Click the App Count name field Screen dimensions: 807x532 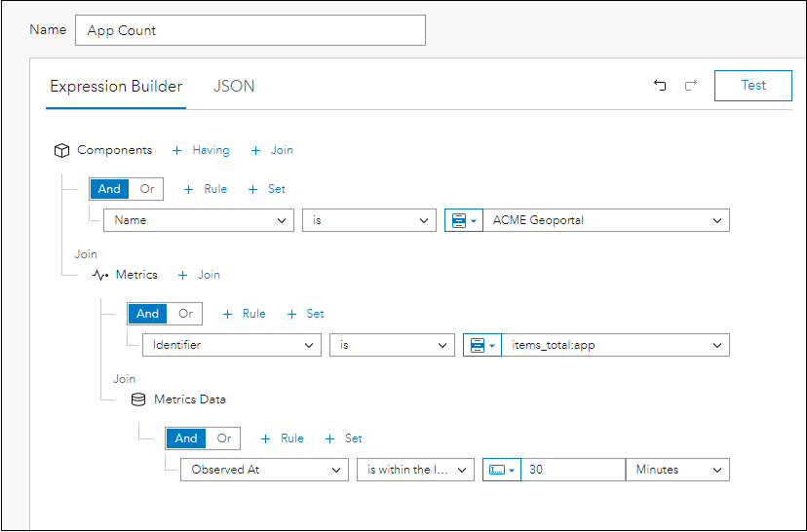coord(250,30)
